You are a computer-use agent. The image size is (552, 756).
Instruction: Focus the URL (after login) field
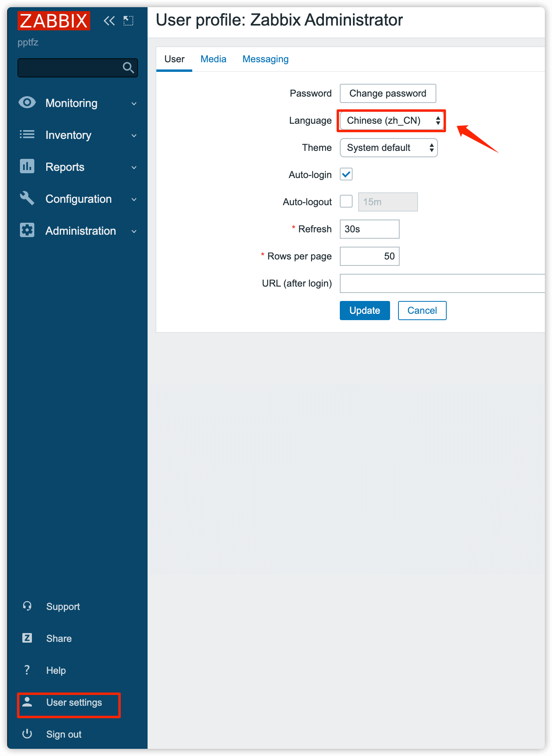(x=442, y=283)
